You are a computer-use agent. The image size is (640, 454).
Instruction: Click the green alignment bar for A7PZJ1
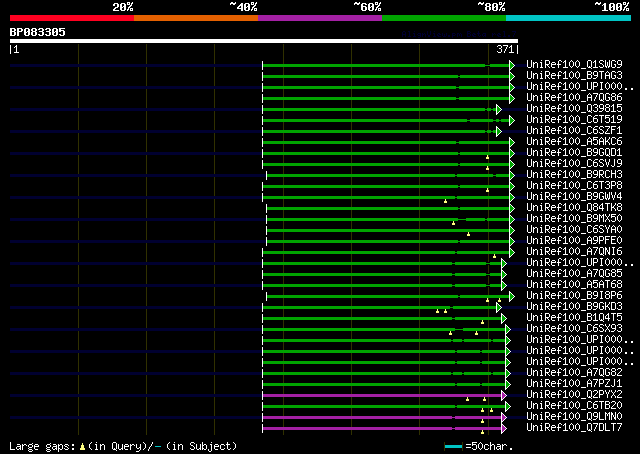click(x=384, y=385)
